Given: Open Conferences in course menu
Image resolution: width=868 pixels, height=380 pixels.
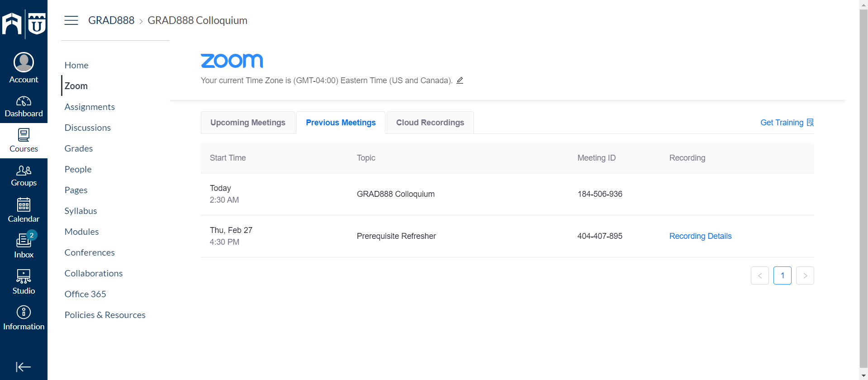Looking at the screenshot, I should click(x=90, y=252).
